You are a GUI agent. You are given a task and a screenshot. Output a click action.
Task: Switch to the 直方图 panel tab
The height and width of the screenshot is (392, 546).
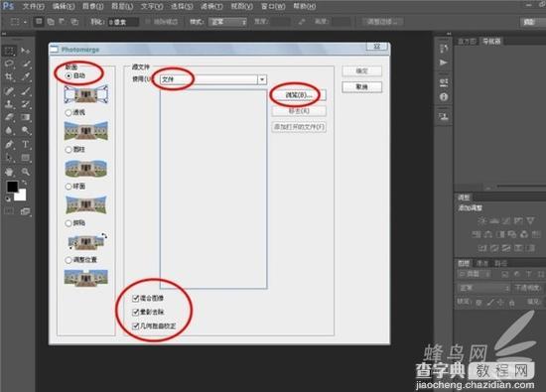click(467, 42)
